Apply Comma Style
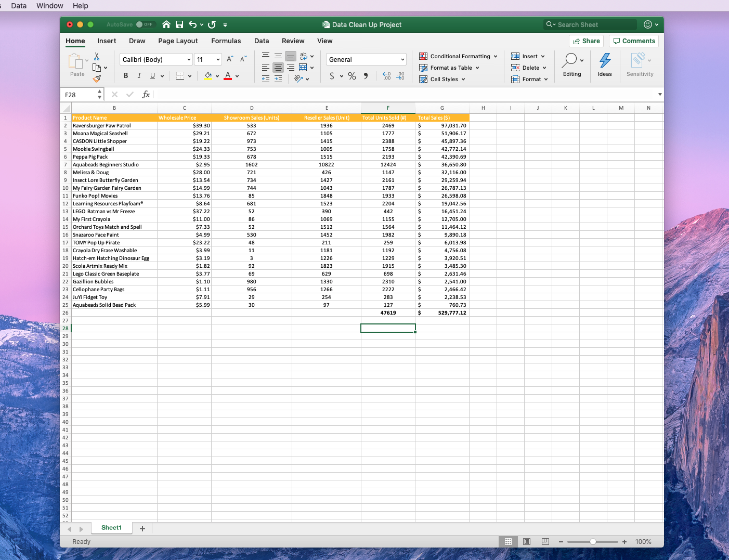Viewport: 729px width, 560px height. (366, 76)
